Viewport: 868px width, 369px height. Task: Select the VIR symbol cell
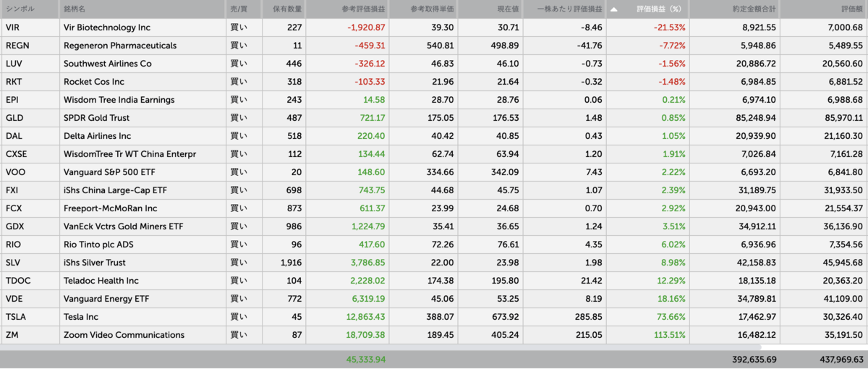(30, 27)
